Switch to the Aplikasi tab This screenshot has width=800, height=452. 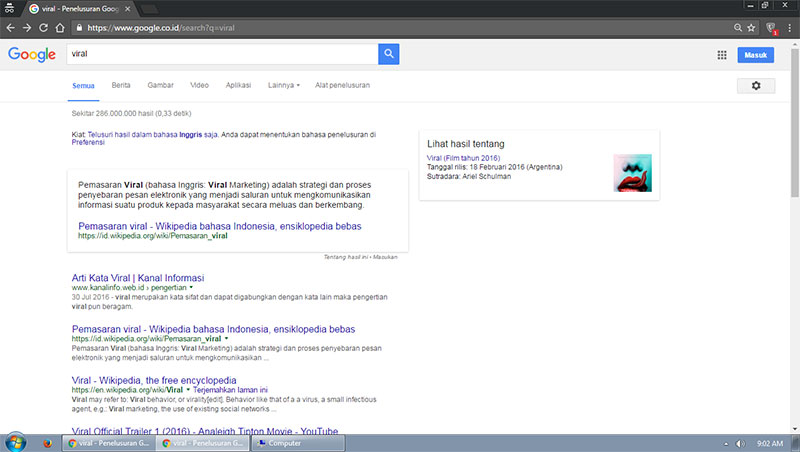[x=238, y=85]
